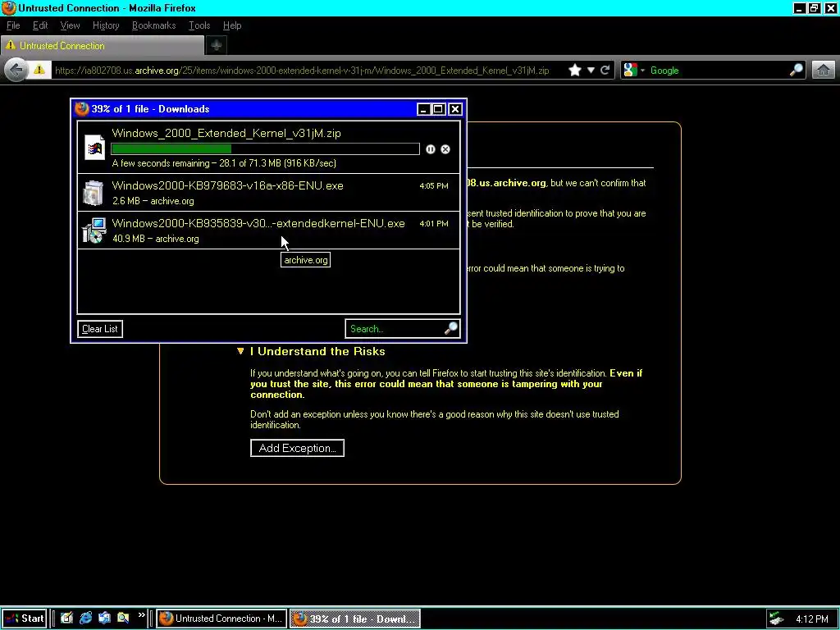This screenshot has height=630, width=840.
Task: Close the Downloads window
Action: pos(454,109)
